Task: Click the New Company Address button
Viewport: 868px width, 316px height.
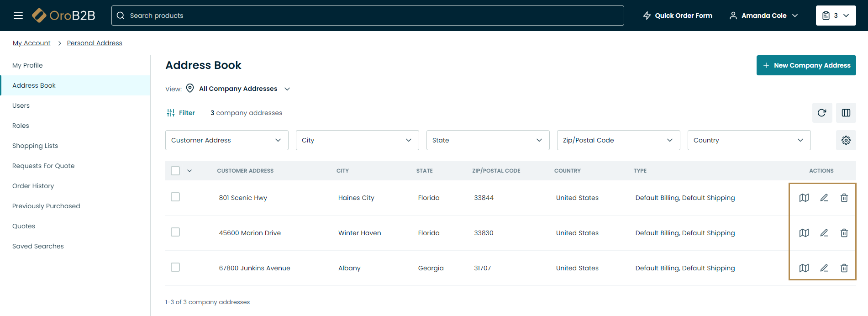Action: [805, 65]
